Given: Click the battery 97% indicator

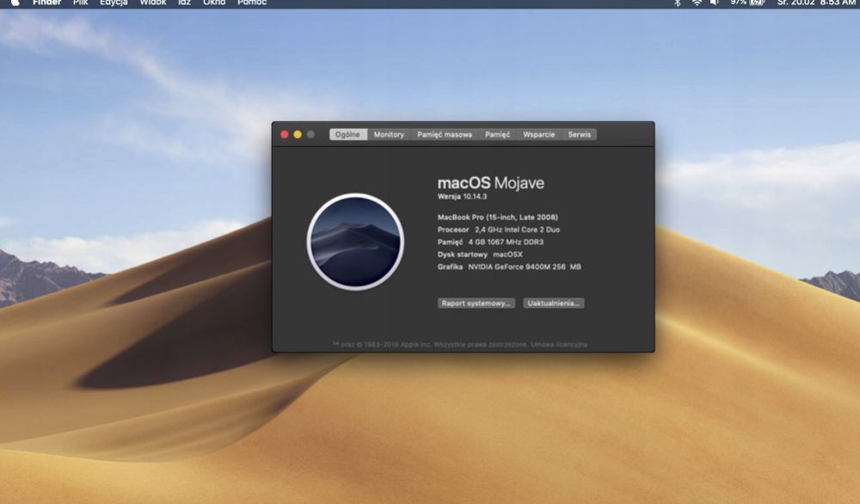Looking at the screenshot, I should pyautogui.click(x=747, y=3).
